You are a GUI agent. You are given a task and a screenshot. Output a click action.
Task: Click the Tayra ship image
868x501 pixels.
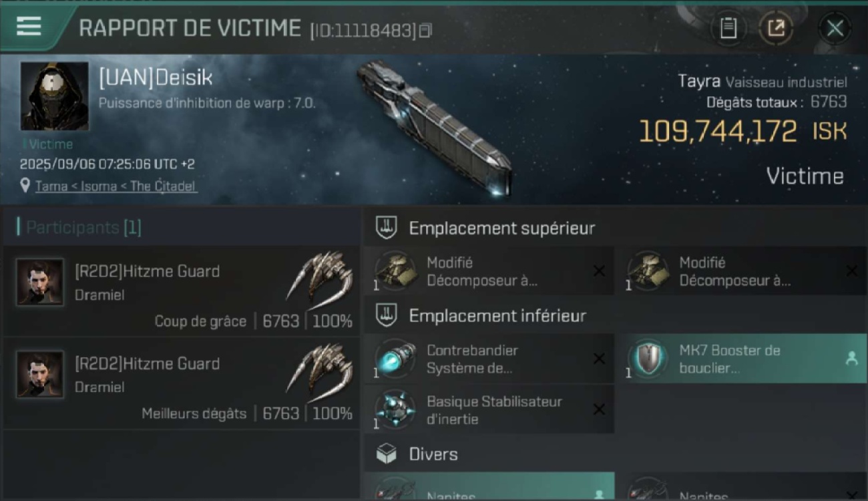click(435, 127)
